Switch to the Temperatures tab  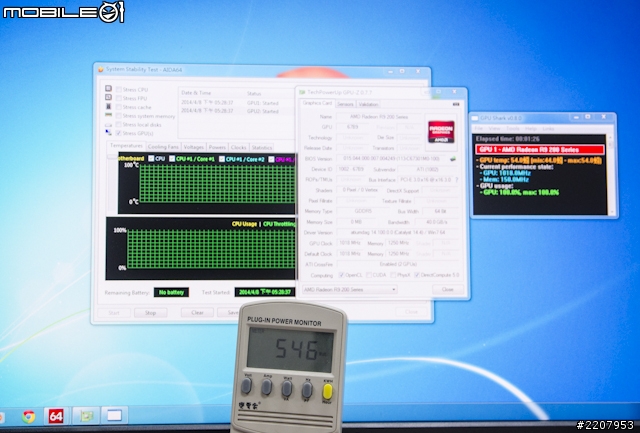[x=126, y=146]
